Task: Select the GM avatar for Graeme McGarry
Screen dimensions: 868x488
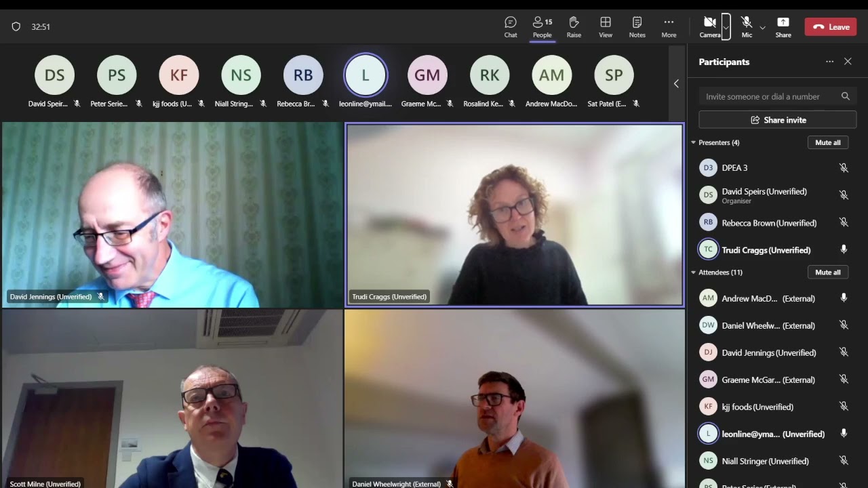Action: (x=427, y=75)
